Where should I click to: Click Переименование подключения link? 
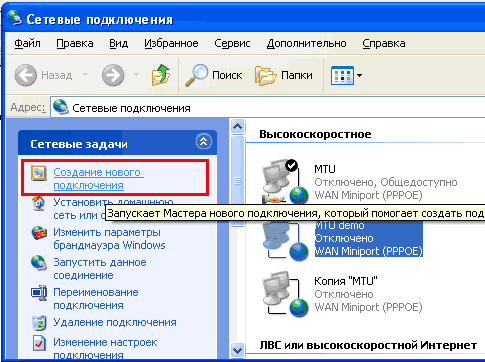click(x=96, y=299)
